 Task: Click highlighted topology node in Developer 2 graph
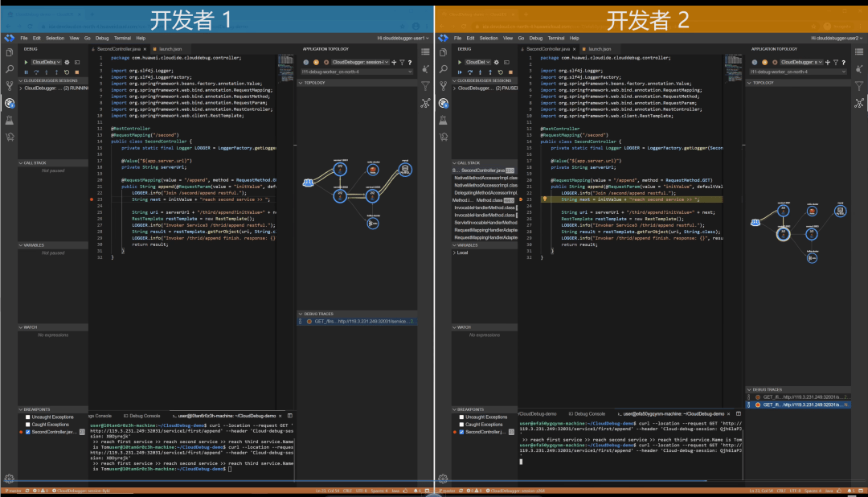(x=783, y=234)
